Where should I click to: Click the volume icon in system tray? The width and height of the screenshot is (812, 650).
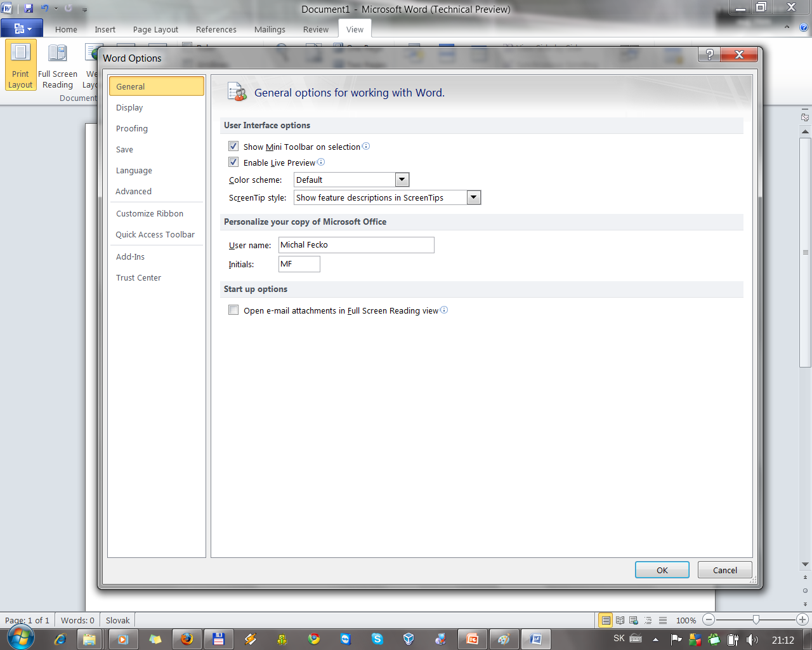point(752,639)
